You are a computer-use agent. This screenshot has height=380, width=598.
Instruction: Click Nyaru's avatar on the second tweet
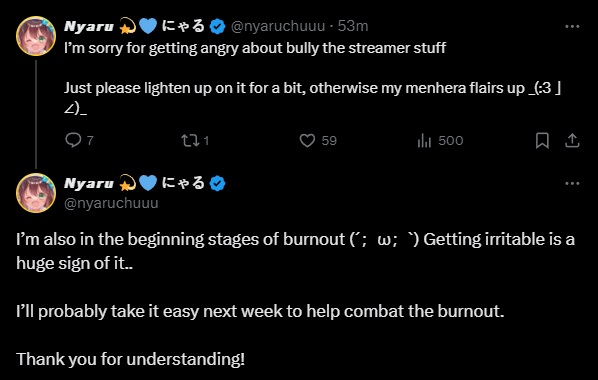click(36, 193)
